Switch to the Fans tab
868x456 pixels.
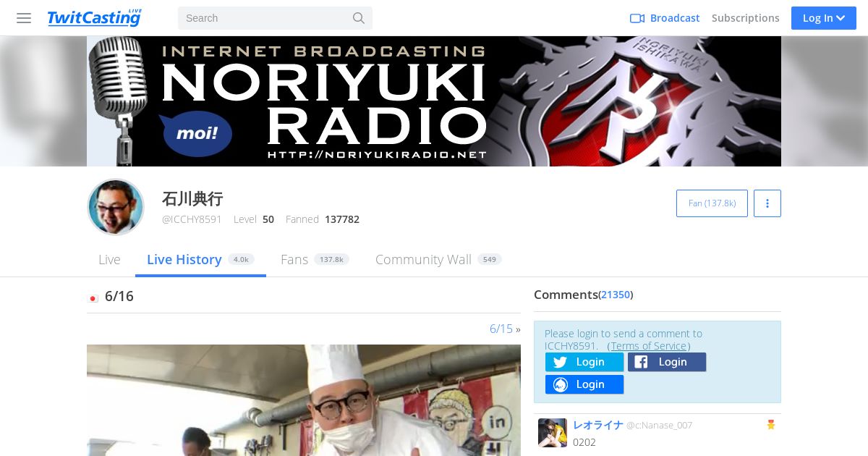pos(315,259)
